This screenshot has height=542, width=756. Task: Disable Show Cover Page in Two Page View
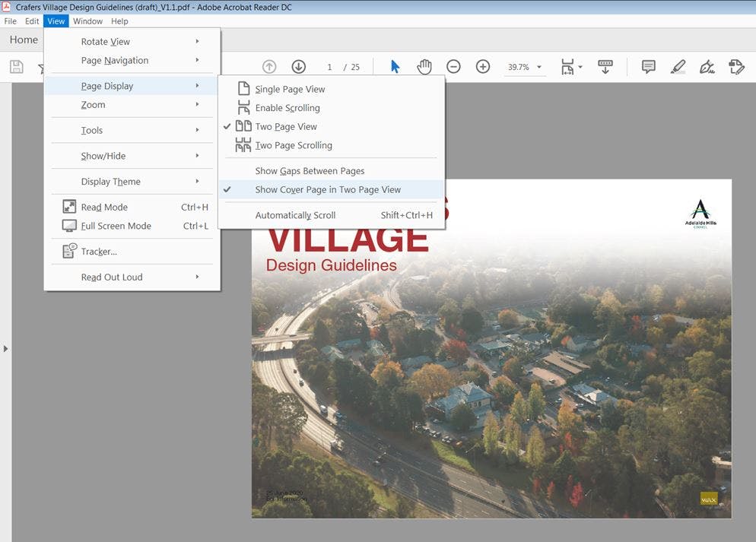tap(327, 190)
